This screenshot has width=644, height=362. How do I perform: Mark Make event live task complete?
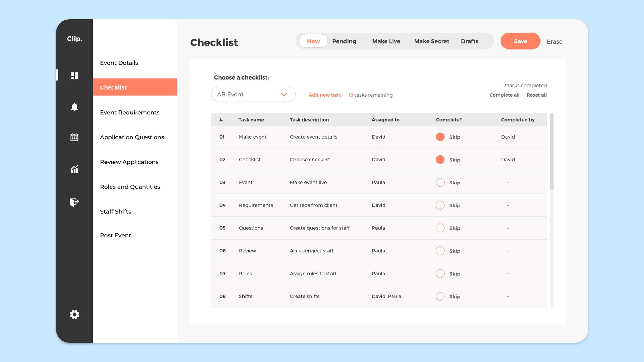(440, 182)
